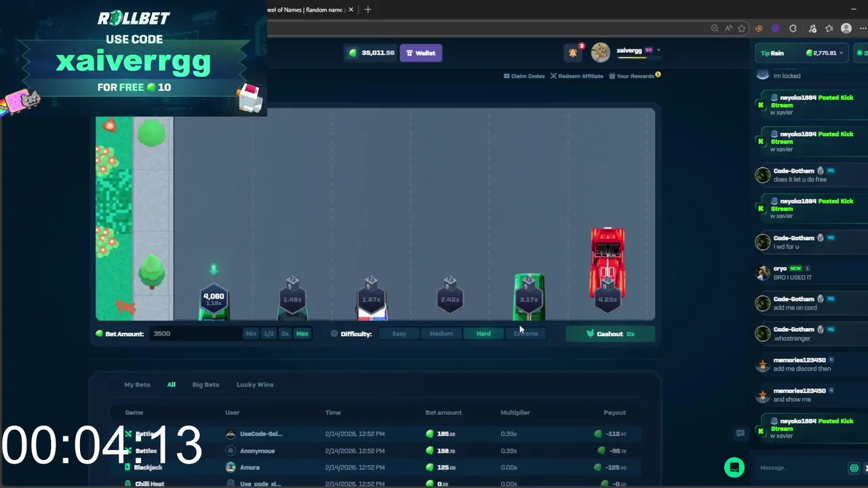Open the live support chat bubble
The width and height of the screenshot is (868, 488).
pyautogui.click(x=734, y=468)
